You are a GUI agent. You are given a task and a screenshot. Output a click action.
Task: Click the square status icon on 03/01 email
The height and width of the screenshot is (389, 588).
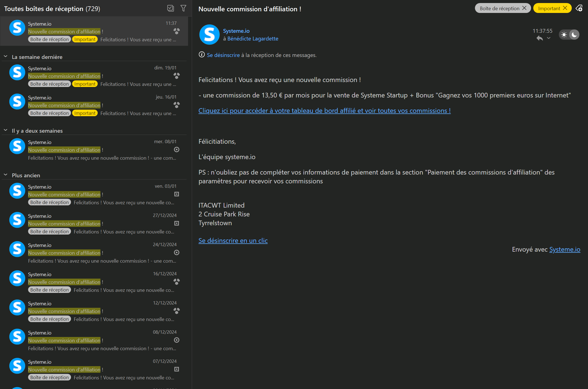(x=177, y=194)
